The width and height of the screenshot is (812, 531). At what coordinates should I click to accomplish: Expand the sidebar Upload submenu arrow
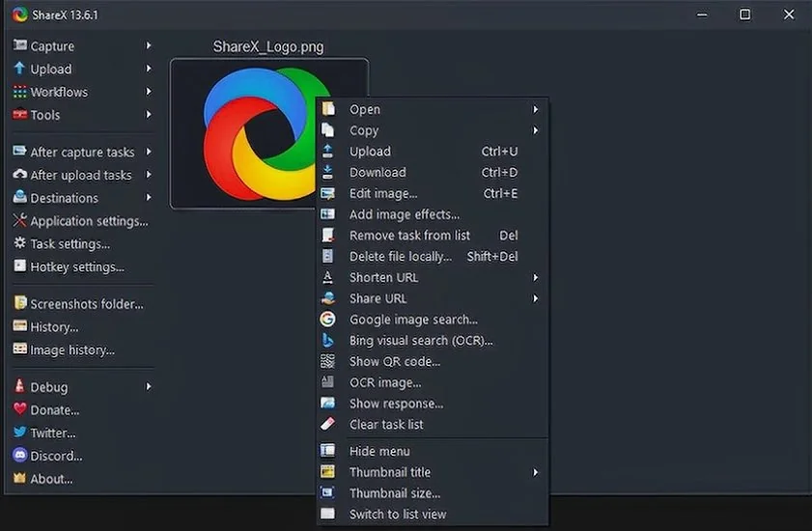tap(149, 69)
